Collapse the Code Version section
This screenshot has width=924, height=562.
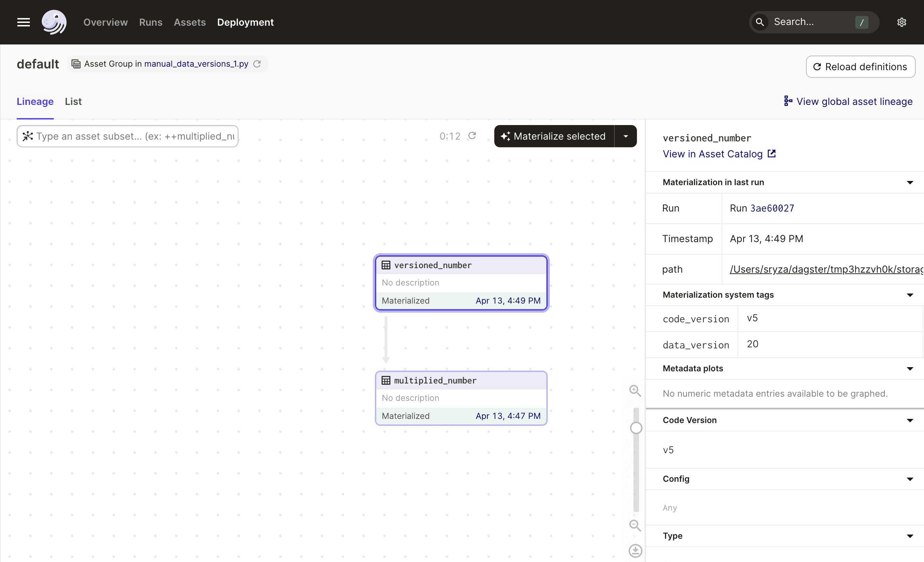click(910, 420)
